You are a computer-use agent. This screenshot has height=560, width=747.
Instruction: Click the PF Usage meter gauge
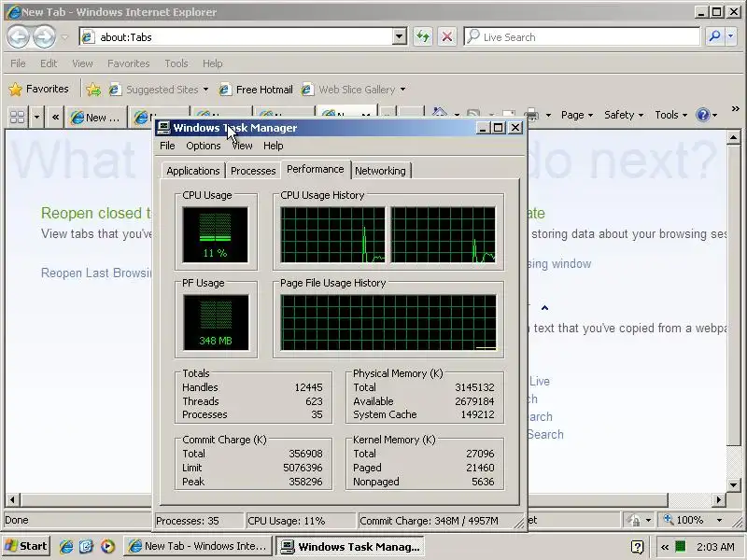216,322
